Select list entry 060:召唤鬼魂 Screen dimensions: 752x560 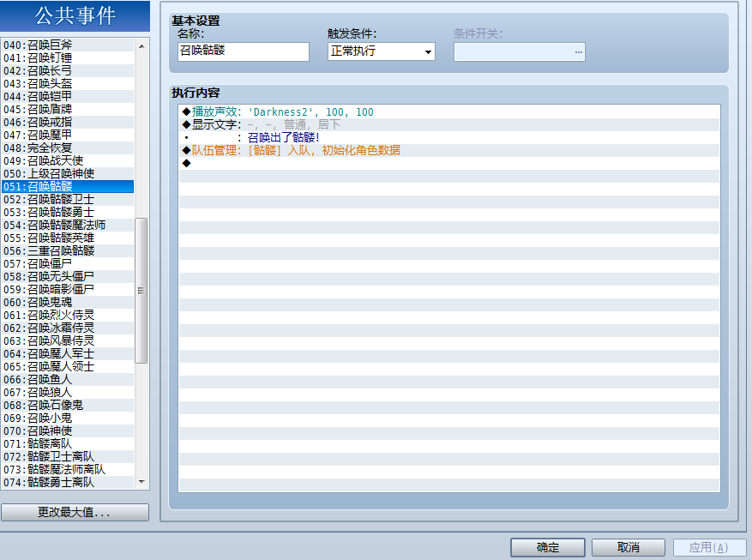68,303
